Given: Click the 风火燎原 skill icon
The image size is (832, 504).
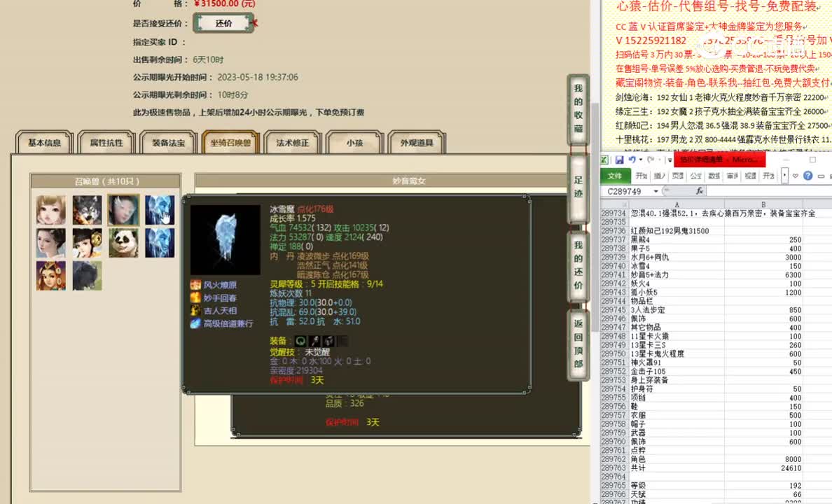Looking at the screenshot, I should [x=195, y=285].
